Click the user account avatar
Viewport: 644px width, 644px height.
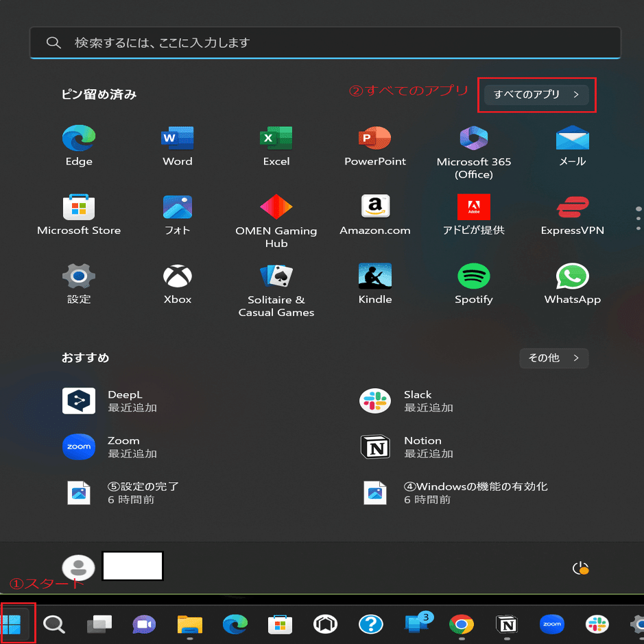click(78, 568)
